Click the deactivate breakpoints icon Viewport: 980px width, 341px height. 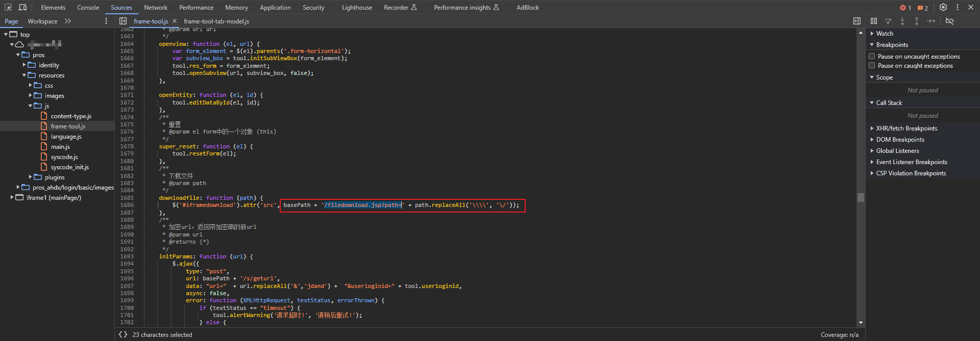(949, 21)
